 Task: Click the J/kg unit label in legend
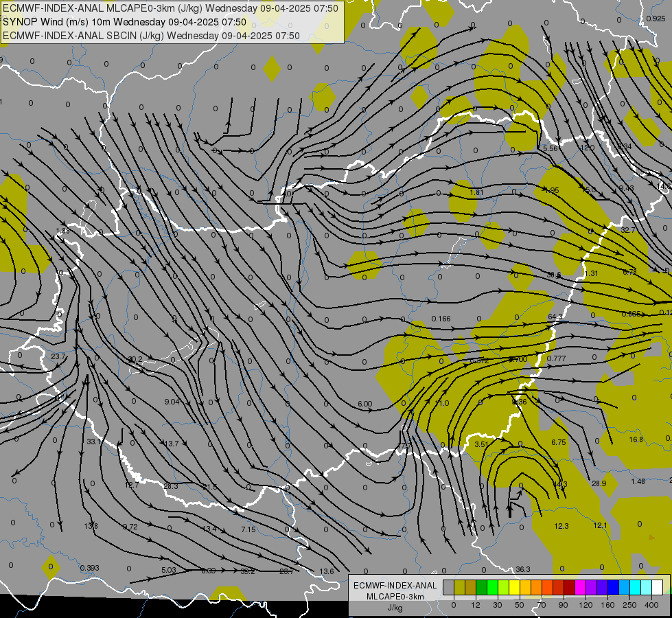(x=395, y=608)
